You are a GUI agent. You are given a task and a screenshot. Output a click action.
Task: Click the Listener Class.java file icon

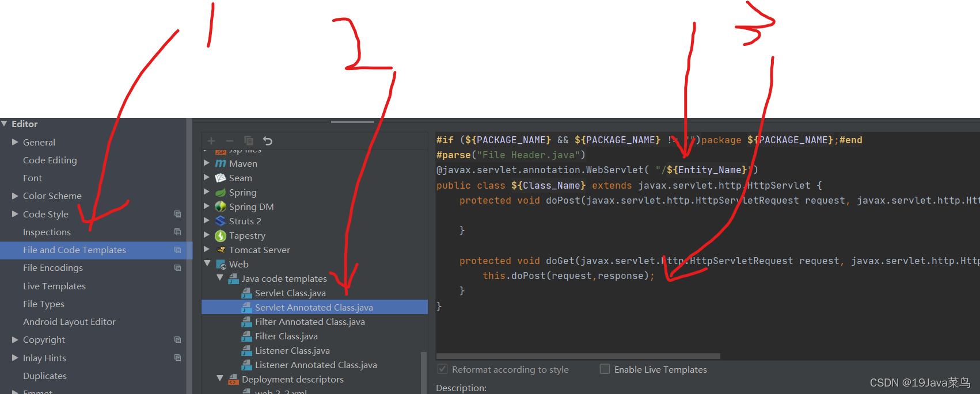coord(246,351)
